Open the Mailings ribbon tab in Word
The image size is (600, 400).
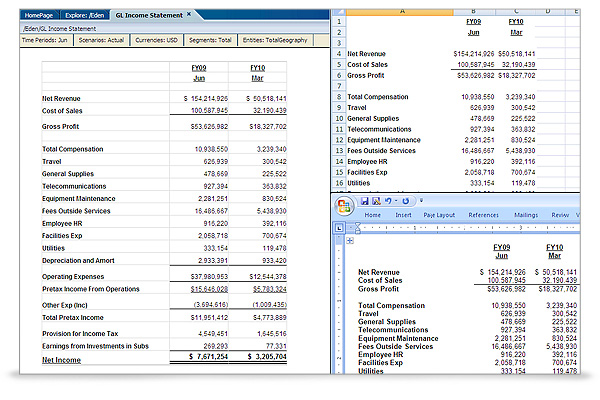(x=526, y=215)
